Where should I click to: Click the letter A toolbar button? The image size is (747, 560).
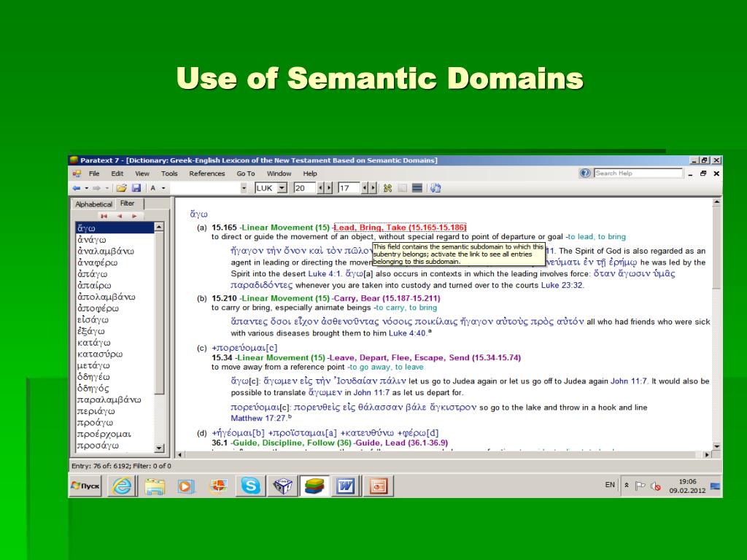(x=153, y=188)
